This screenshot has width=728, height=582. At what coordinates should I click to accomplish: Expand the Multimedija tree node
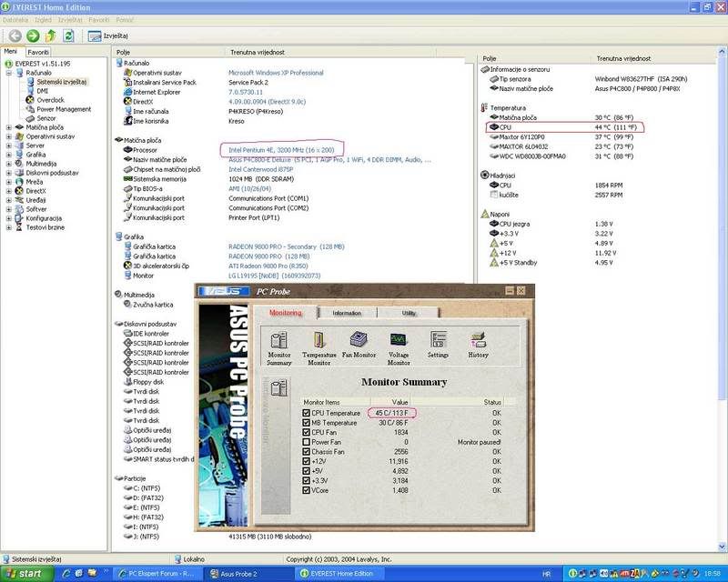pos(9,164)
